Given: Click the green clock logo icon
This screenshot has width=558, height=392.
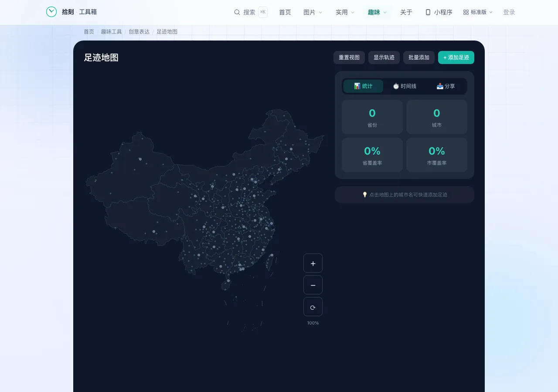Looking at the screenshot, I should pyautogui.click(x=51, y=12).
